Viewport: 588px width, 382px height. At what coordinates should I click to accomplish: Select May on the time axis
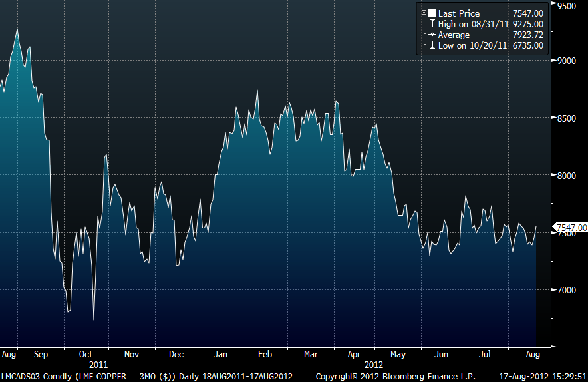(x=397, y=355)
